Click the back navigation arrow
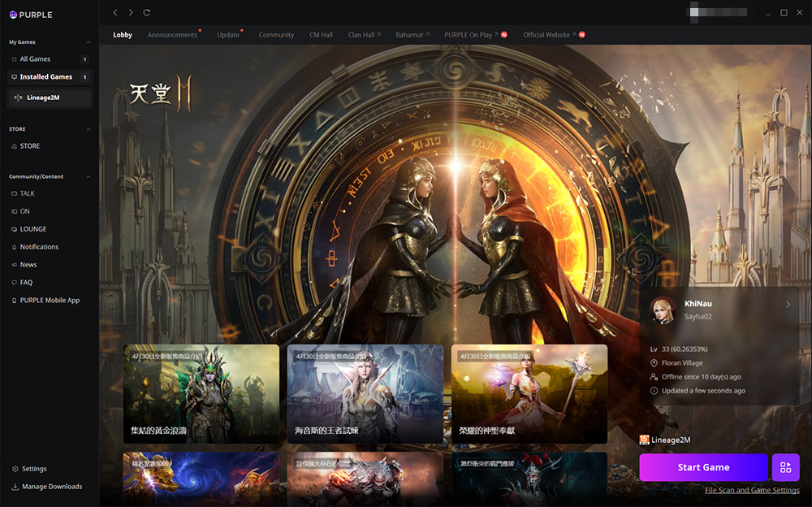 [x=115, y=12]
